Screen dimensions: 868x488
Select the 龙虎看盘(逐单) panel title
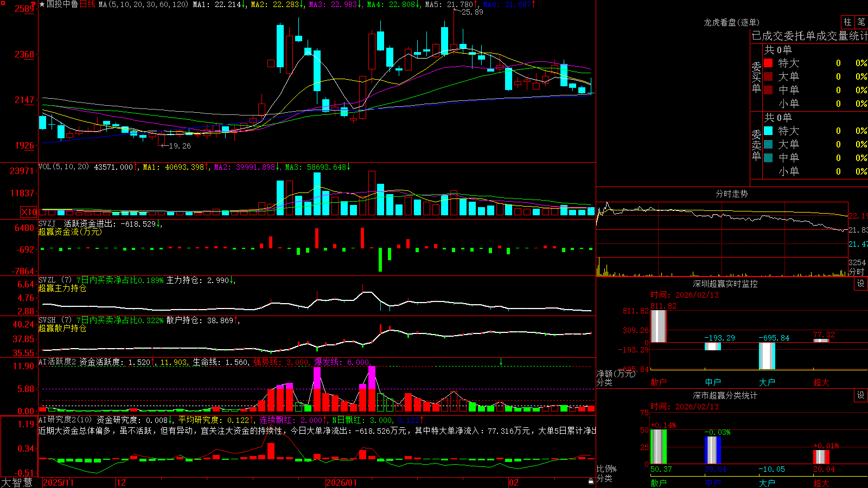pos(731,22)
